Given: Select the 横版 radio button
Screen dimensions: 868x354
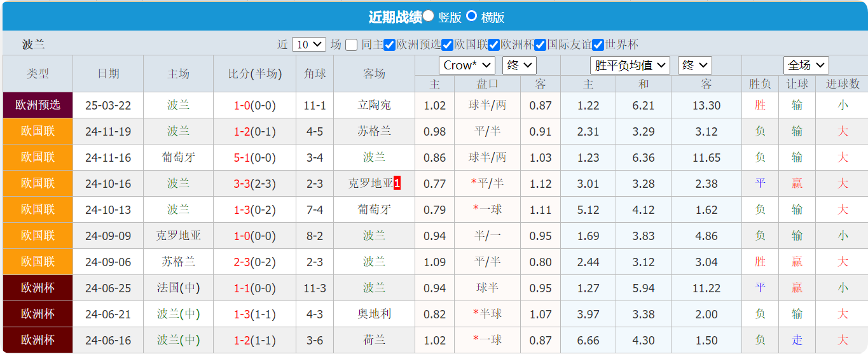Looking at the screenshot, I should [x=472, y=16].
